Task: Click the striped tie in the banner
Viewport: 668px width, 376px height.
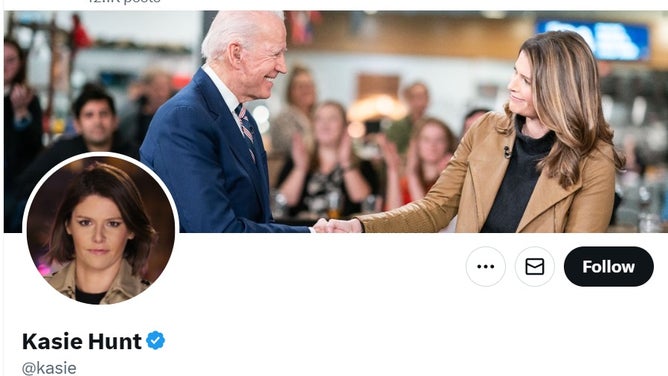Action: [247, 128]
